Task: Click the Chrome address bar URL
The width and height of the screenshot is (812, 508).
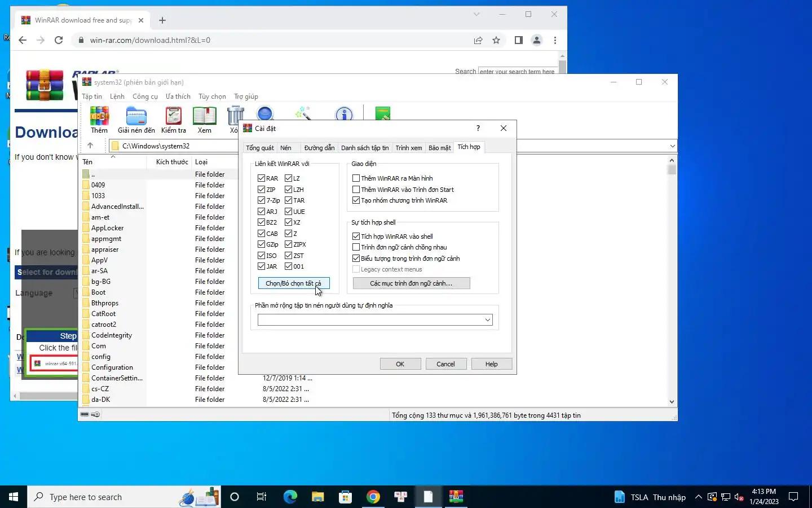Action: pyautogui.click(x=150, y=40)
